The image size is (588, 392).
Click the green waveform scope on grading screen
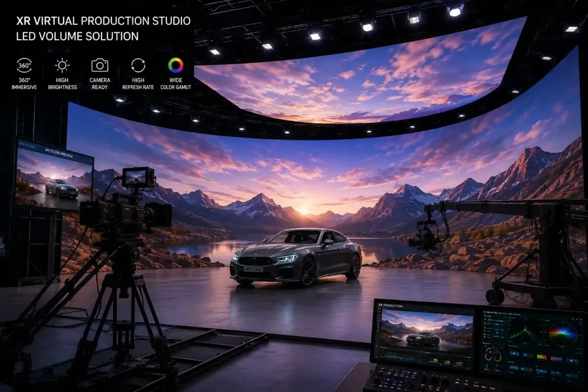(526, 332)
